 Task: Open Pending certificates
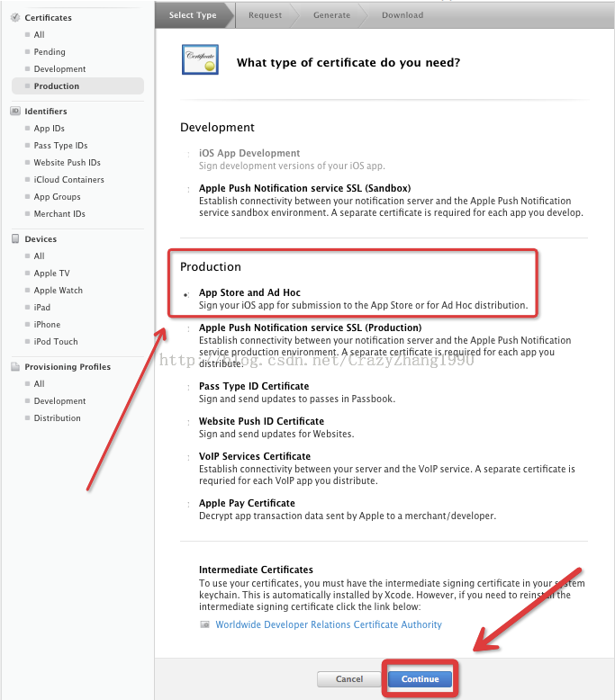tap(50, 52)
